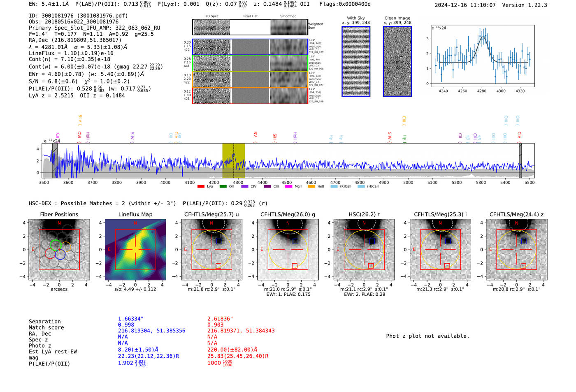The width and height of the screenshot is (576, 392).
Task: Open the Lineflux Map image
Action: point(135,249)
